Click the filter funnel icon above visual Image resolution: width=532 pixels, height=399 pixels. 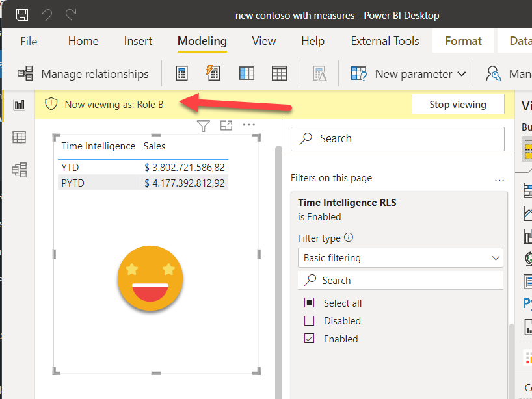click(x=204, y=126)
